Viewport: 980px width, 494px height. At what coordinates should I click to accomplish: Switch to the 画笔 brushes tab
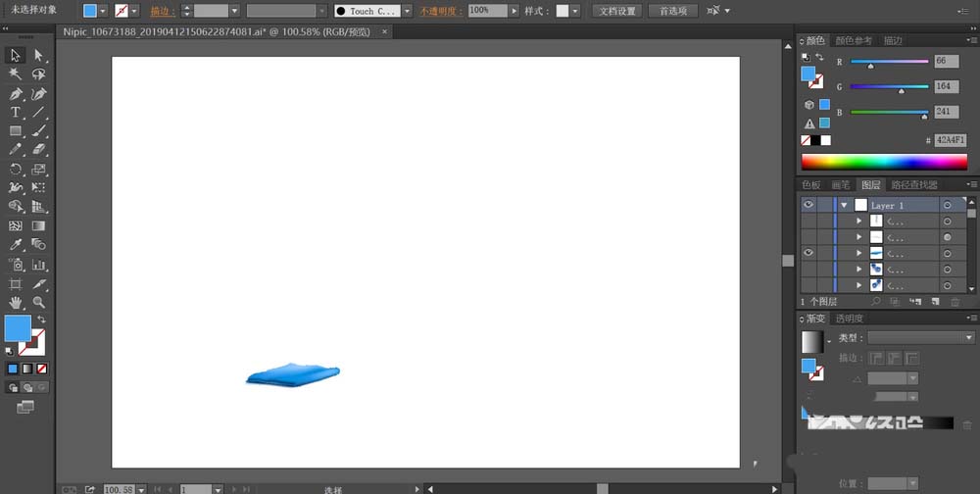(840, 184)
